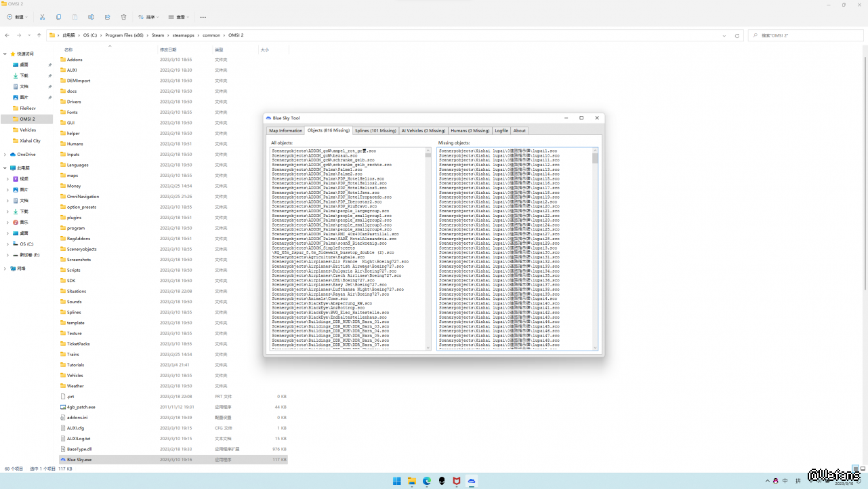868x489 pixels.
Task: Click the Missing objects list scrollbar down arrow
Action: pos(596,348)
